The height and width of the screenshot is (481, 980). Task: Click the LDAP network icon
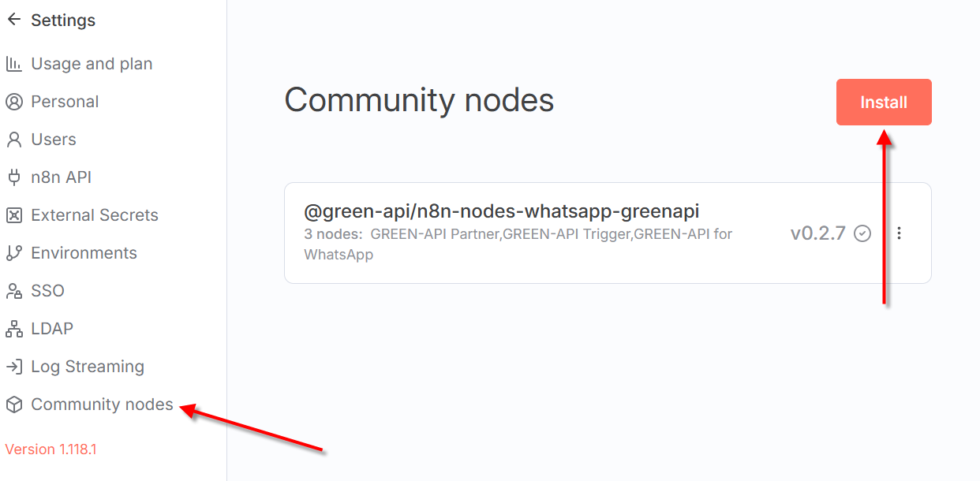click(13, 329)
